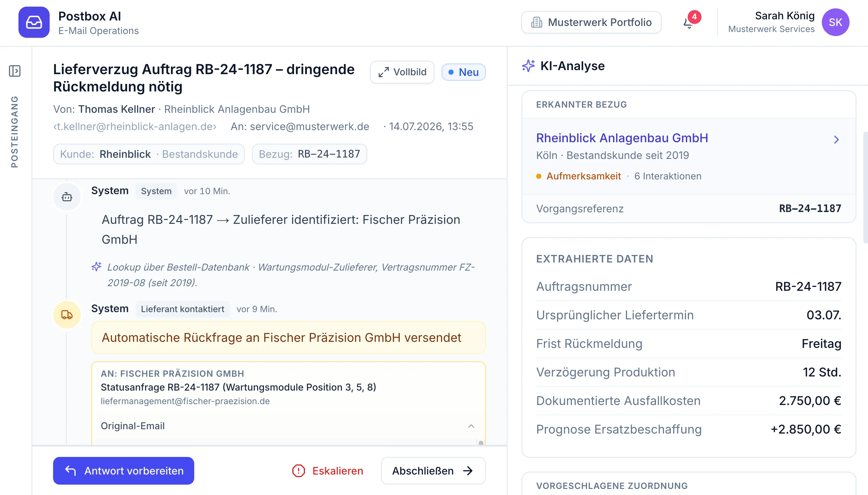
Task: Click the EXTRAHIERTE DATEN section header
Action: point(595,259)
